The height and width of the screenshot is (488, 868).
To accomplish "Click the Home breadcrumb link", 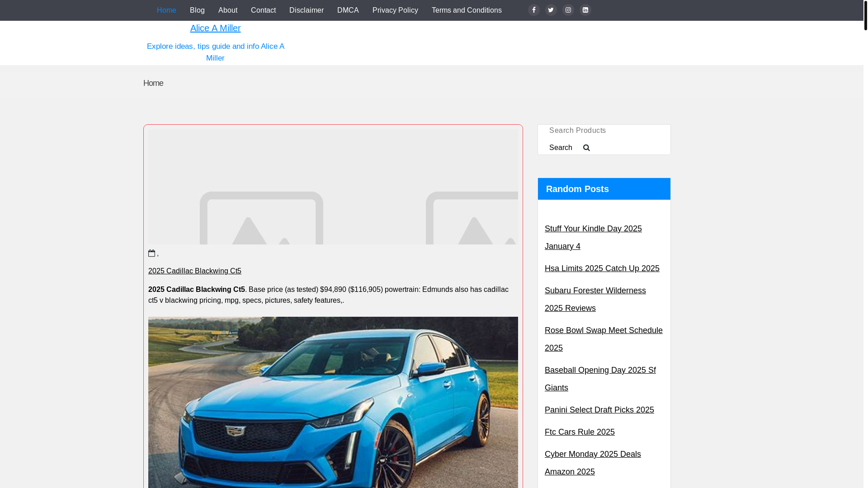I will coord(153,83).
